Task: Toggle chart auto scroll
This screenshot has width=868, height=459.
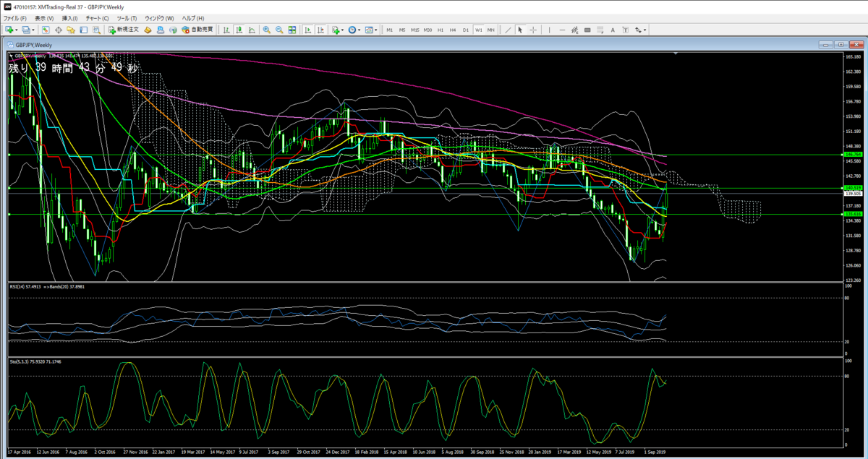Action: pos(307,30)
